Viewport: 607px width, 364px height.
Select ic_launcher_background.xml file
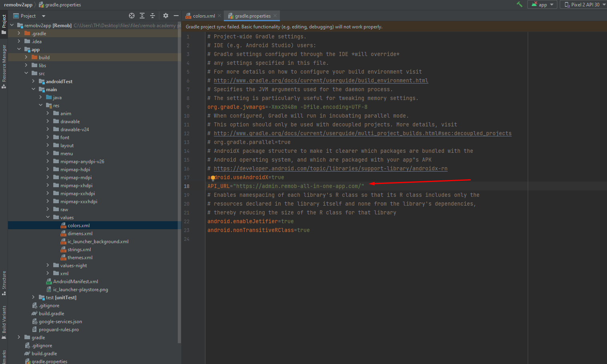tap(98, 242)
